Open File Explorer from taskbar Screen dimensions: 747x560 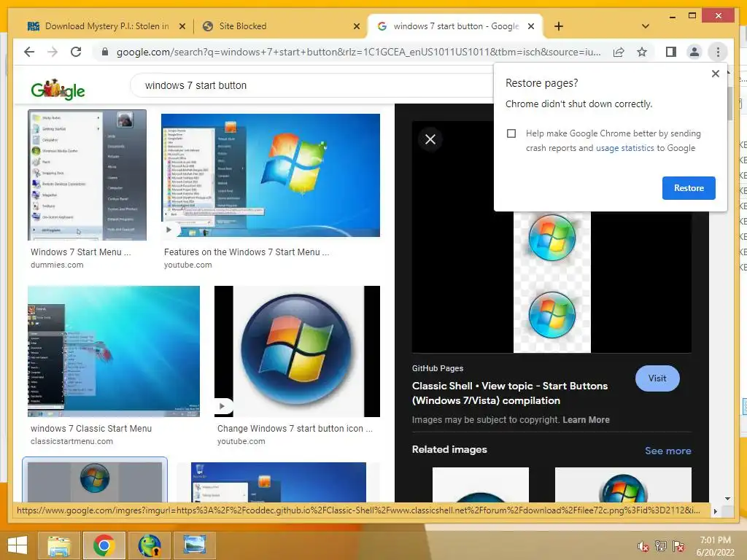click(x=59, y=545)
